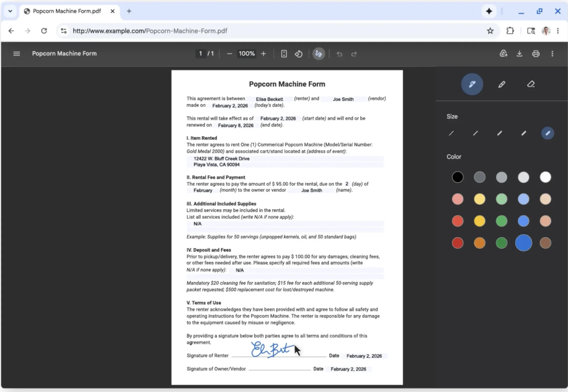Choose the thinnest pen size
The image size is (568, 392).
coord(451,133)
